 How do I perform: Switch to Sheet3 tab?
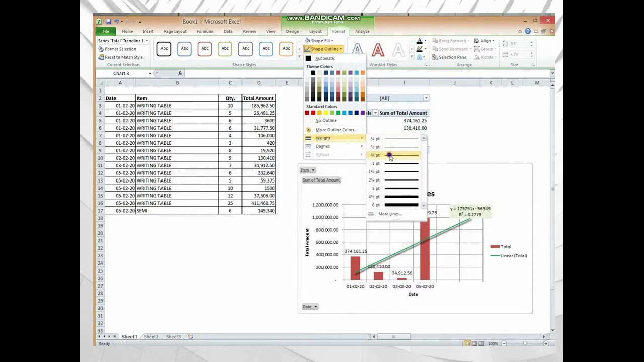[173, 337]
